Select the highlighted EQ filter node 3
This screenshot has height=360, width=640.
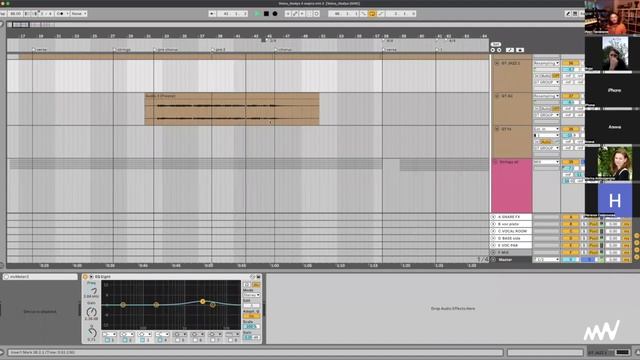coord(202,302)
